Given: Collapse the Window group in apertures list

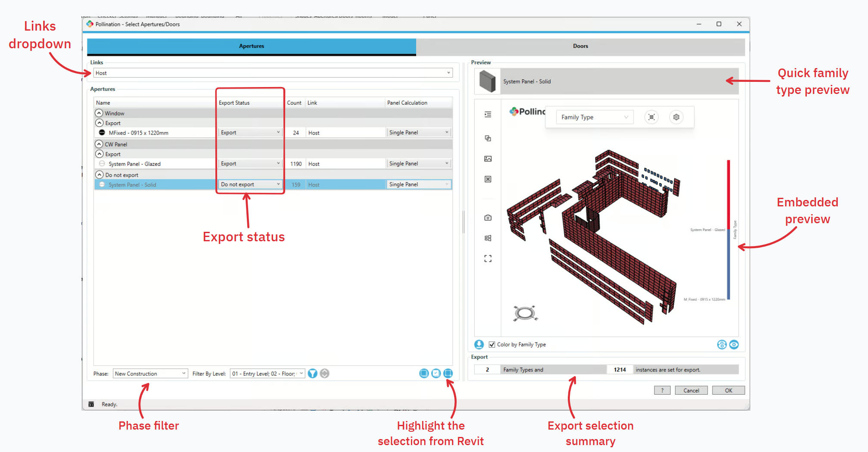Looking at the screenshot, I should [x=99, y=113].
